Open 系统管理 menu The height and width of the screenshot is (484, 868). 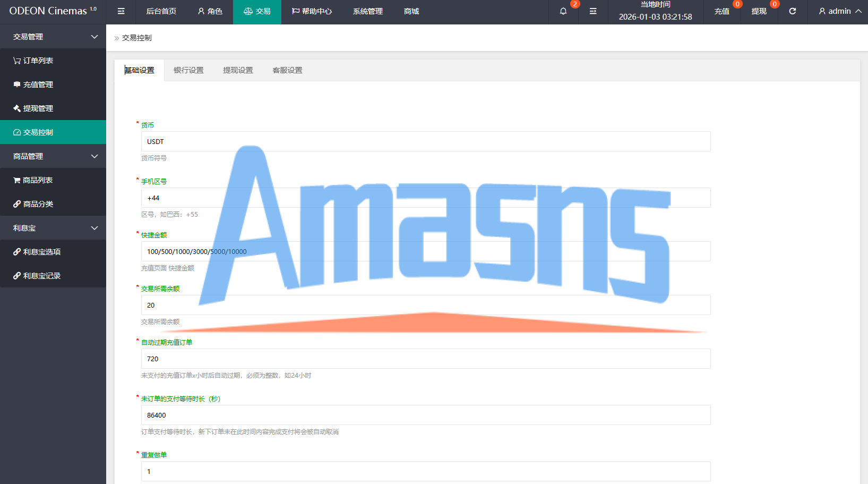click(x=368, y=11)
